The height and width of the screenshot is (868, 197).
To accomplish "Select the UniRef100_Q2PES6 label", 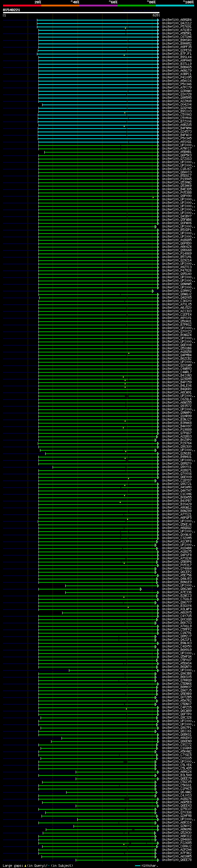I will [176, 50].
